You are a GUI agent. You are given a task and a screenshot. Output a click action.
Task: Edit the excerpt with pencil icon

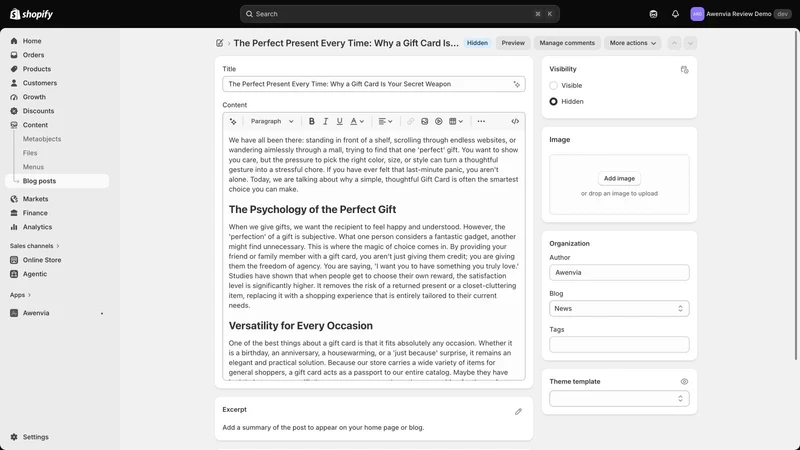tap(518, 411)
